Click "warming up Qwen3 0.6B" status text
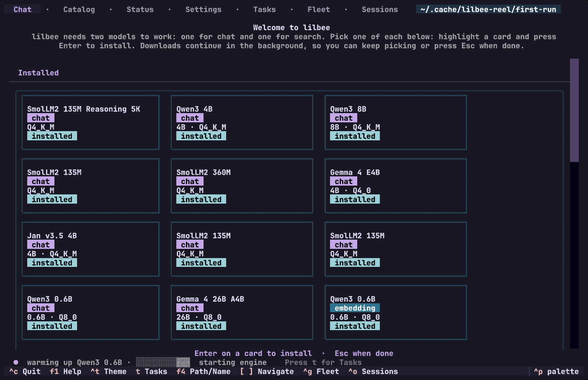 click(x=75, y=362)
